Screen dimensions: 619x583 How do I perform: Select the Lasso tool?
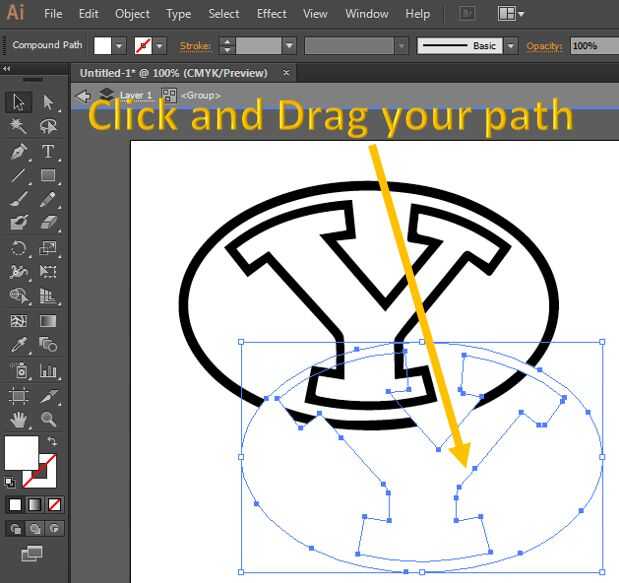(48, 126)
